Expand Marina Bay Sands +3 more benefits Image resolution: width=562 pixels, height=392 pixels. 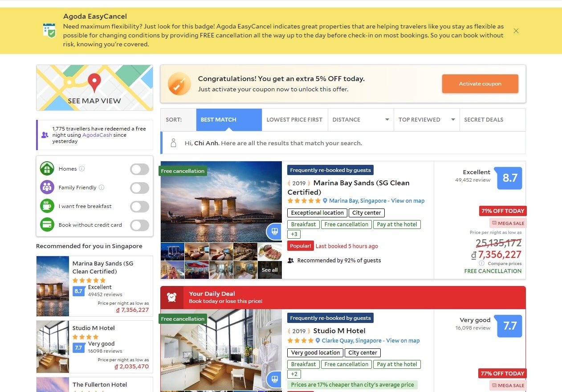pos(294,234)
